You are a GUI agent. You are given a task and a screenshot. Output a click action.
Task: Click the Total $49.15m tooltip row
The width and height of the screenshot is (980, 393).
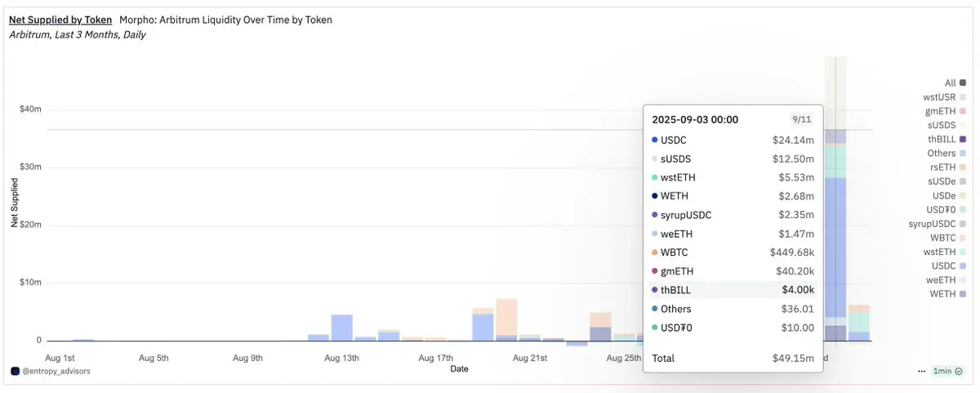click(733, 358)
